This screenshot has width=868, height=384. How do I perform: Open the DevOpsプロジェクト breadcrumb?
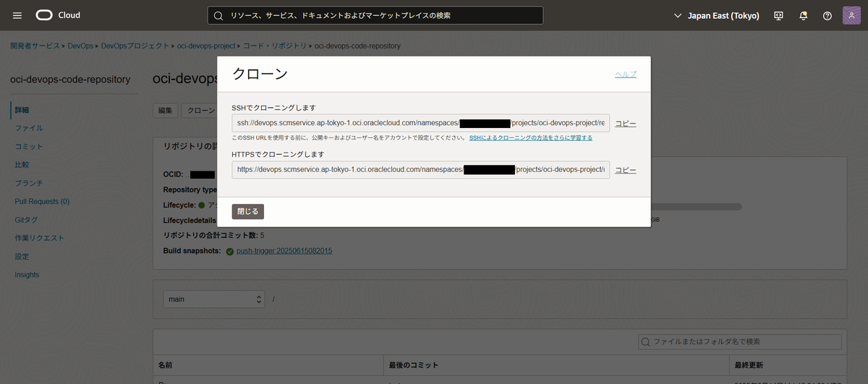click(x=135, y=46)
